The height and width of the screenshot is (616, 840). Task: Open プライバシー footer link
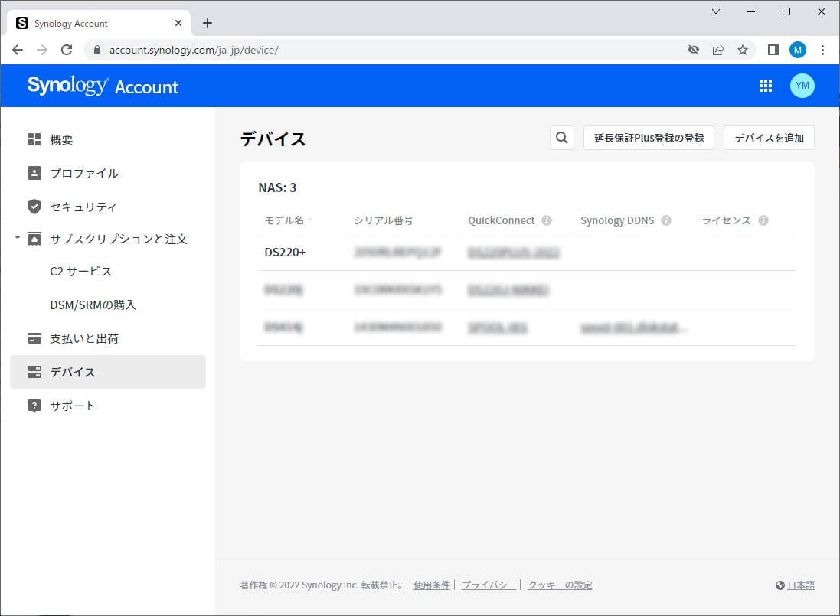pyautogui.click(x=489, y=585)
